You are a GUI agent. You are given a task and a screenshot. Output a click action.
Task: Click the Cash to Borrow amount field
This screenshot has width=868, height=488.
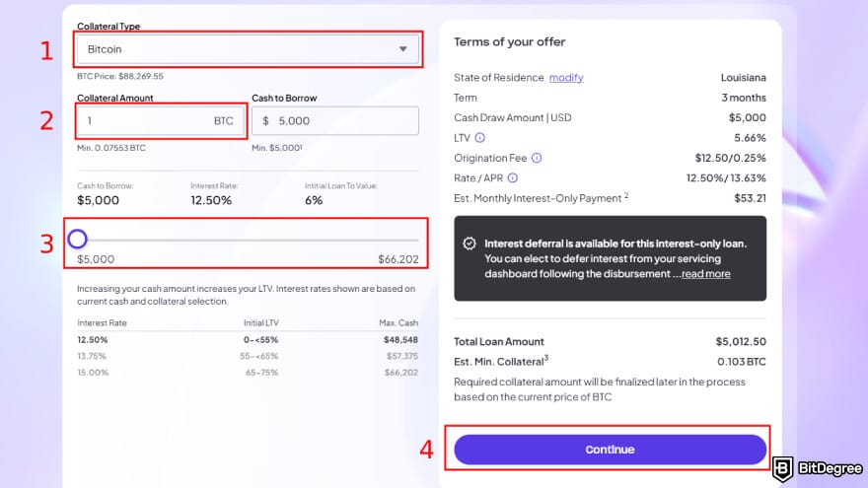pyautogui.click(x=340, y=121)
